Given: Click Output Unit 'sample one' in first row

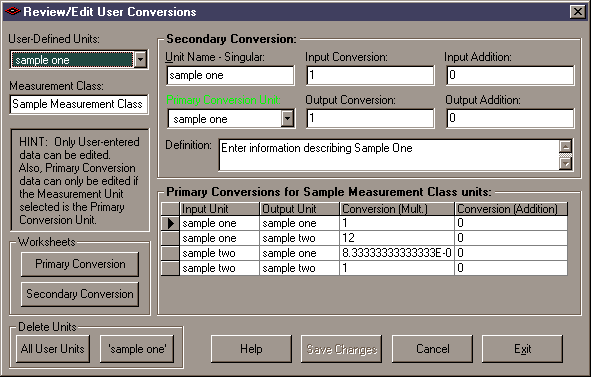Looking at the screenshot, I should [299, 223].
